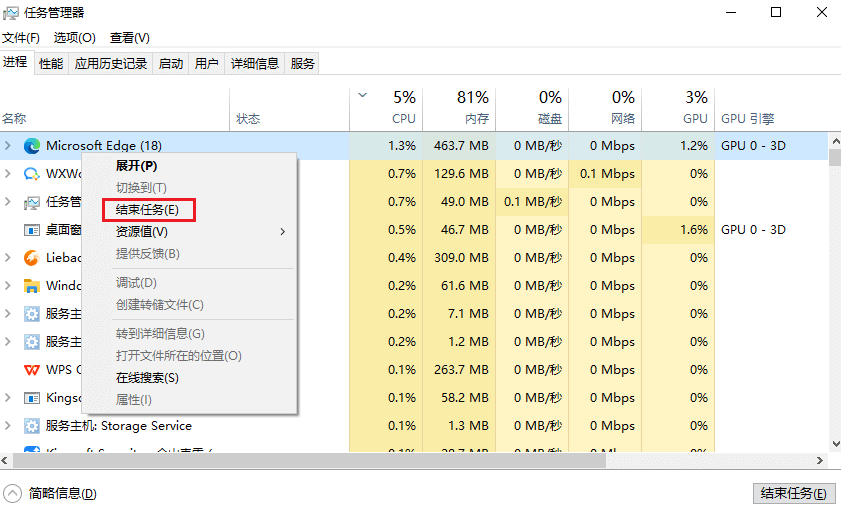Sort by the 磁盘 column header
The image size is (841, 515).
532,109
